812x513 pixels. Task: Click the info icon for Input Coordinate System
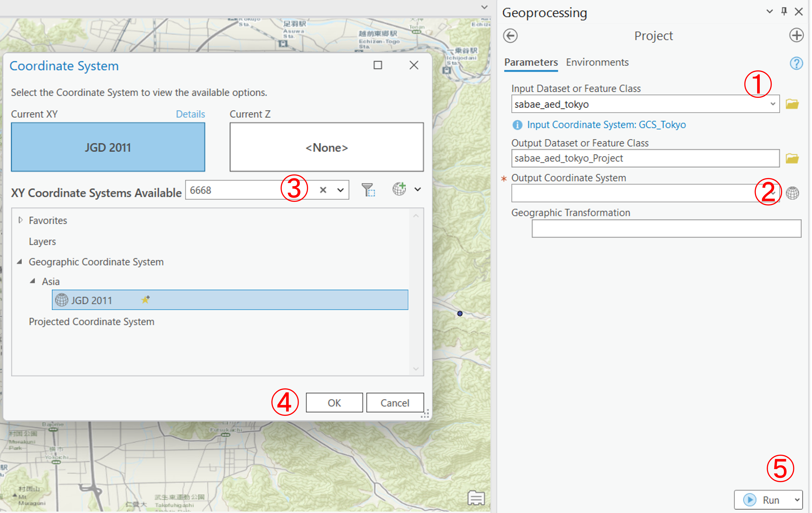point(517,125)
